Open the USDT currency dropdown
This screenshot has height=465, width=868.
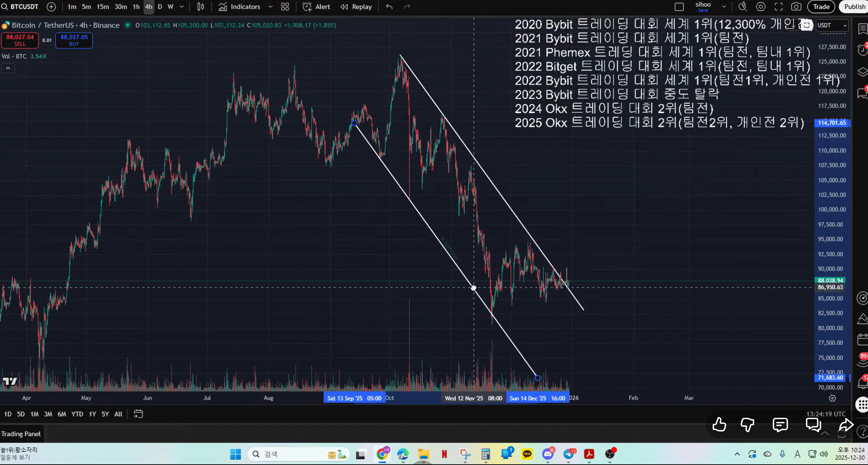tap(832, 25)
